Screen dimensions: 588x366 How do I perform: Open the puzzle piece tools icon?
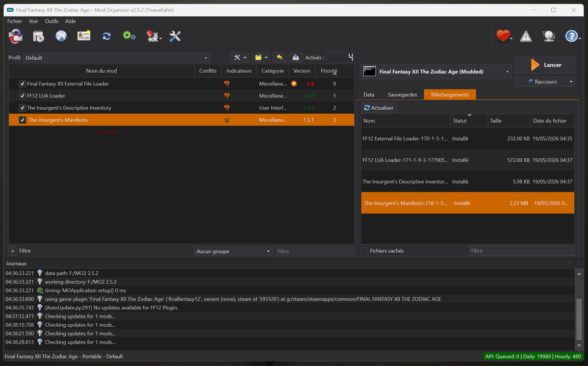[153, 36]
